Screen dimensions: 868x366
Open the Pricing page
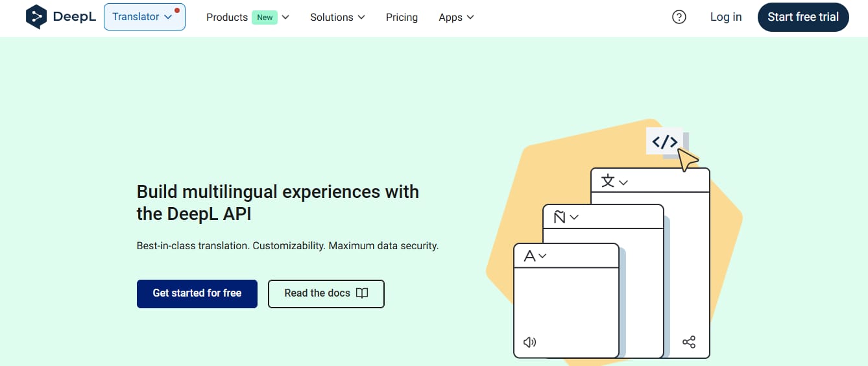(402, 18)
